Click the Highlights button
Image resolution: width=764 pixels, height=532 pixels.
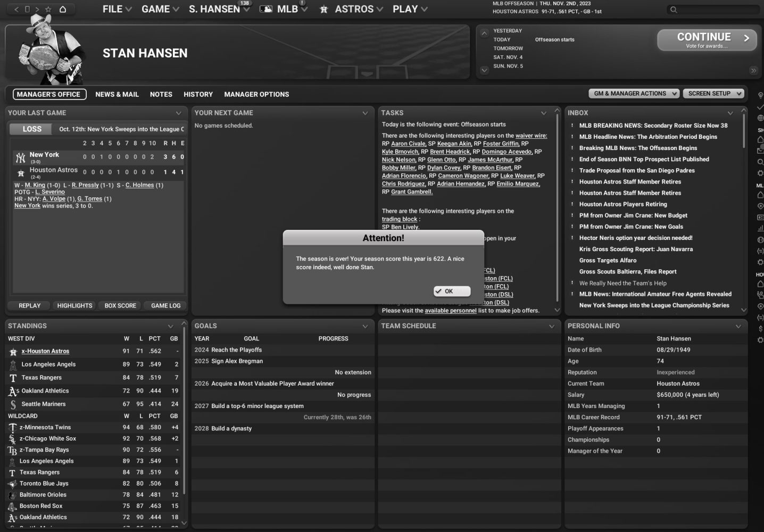click(x=74, y=306)
